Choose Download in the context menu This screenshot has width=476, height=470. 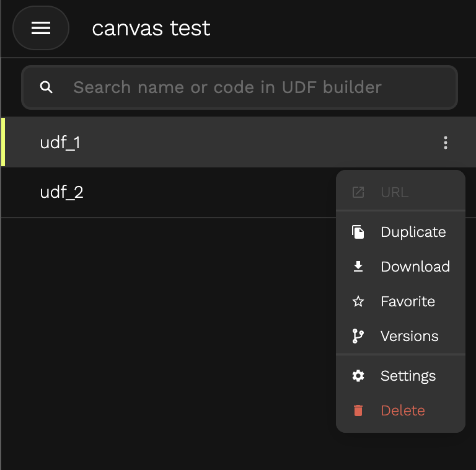pyautogui.click(x=400, y=267)
